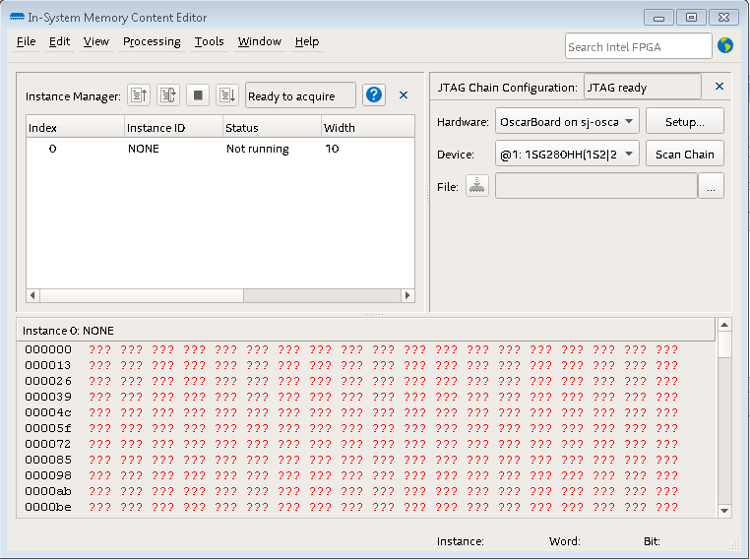Open the Processing menu
The height and width of the screenshot is (560, 750).
pos(152,41)
